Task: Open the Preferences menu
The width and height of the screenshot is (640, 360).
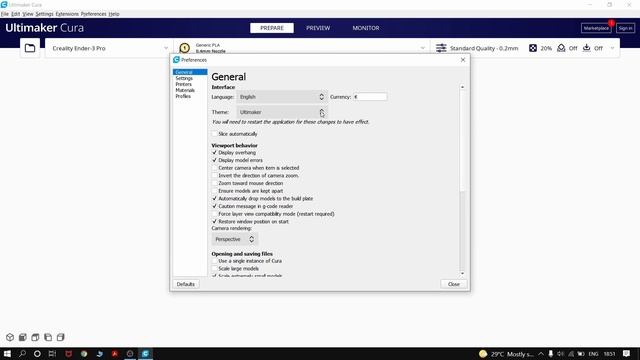Action: pyautogui.click(x=93, y=14)
